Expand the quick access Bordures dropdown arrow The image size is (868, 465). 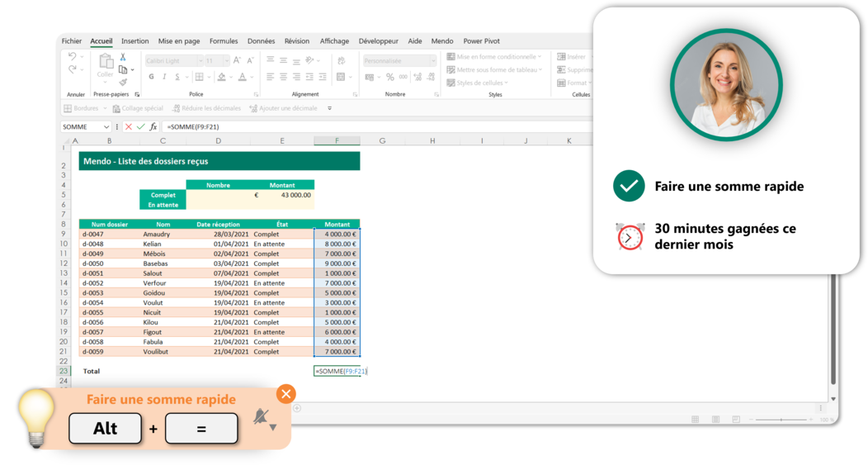pos(105,108)
